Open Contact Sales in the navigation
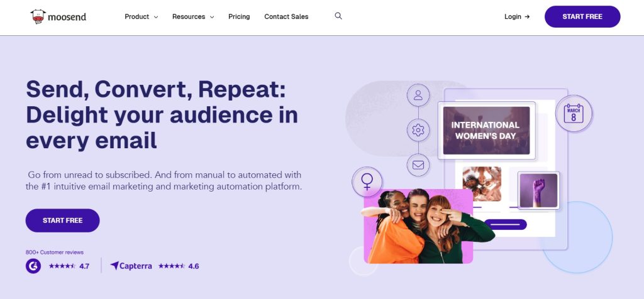The image size is (644, 299). tap(286, 17)
